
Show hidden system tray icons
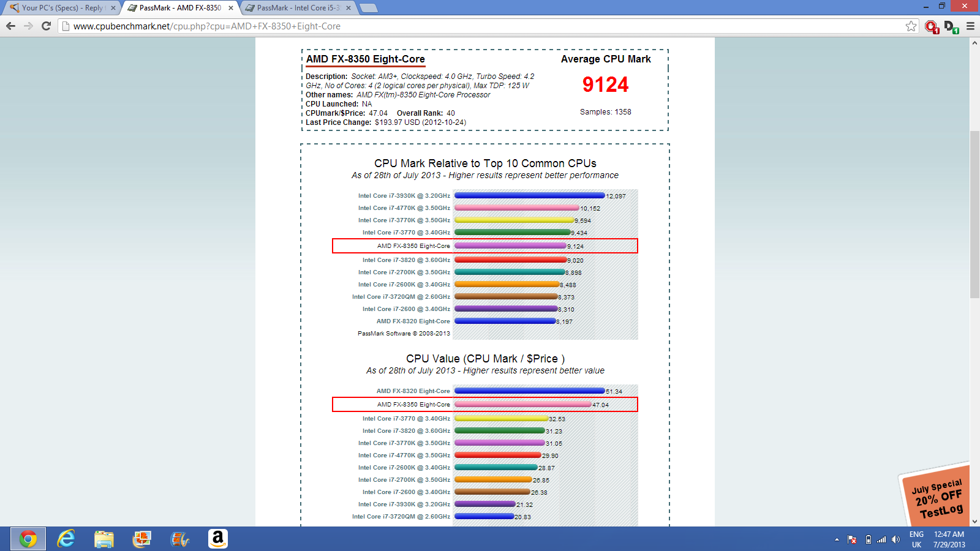[x=837, y=539]
